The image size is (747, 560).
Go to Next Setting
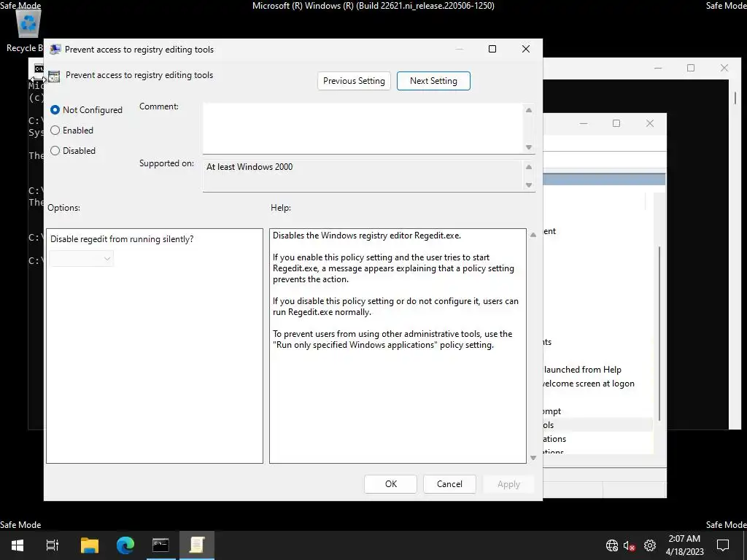(433, 81)
